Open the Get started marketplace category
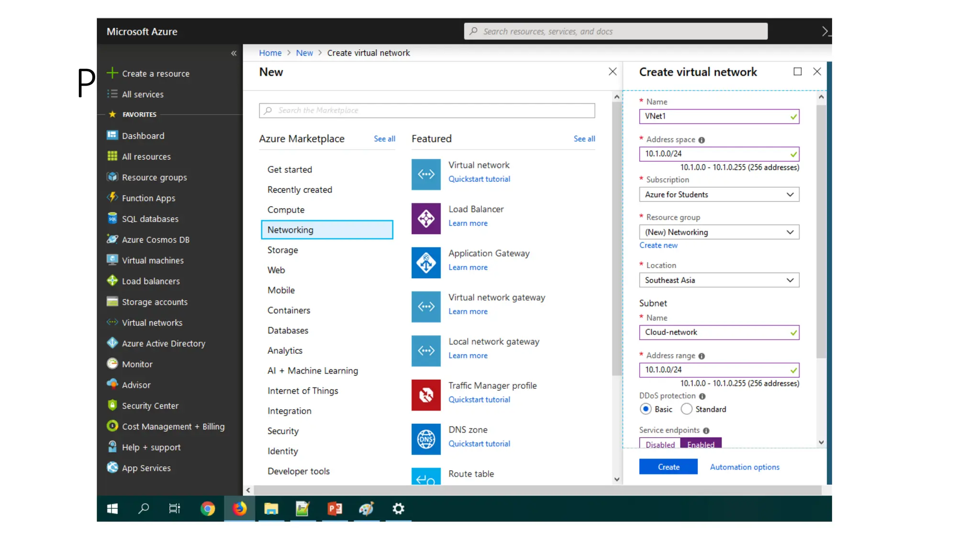This screenshot has height=551, width=980. click(x=290, y=169)
